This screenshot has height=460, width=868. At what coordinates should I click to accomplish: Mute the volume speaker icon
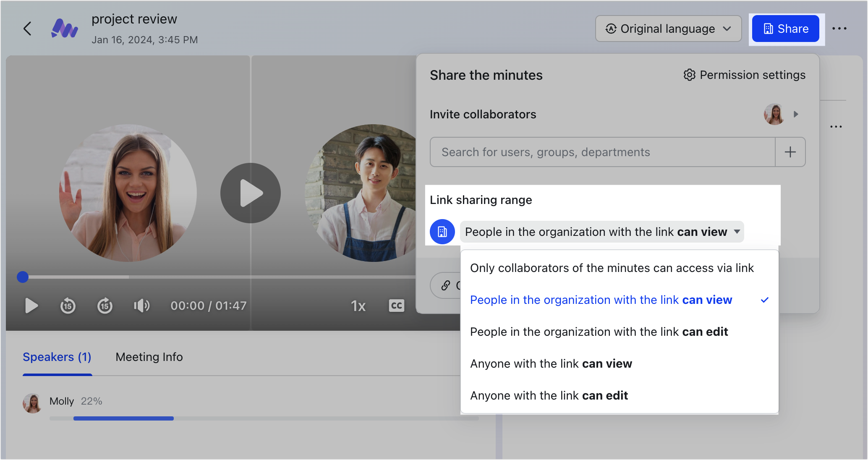(x=141, y=306)
